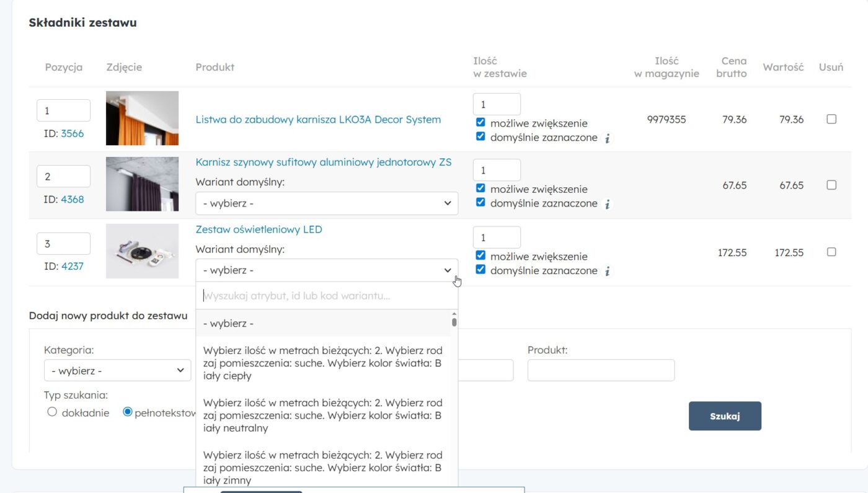Open the LED lighting set thumbnail

pyautogui.click(x=142, y=251)
